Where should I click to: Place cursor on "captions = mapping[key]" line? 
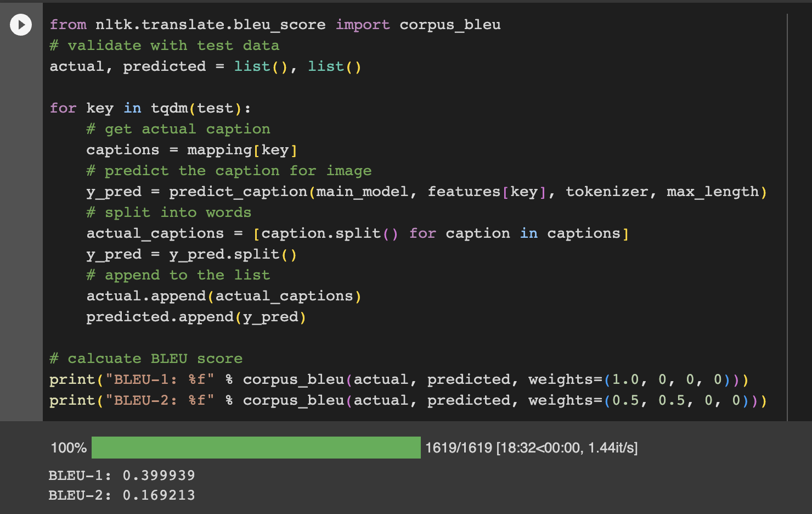coord(192,150)
